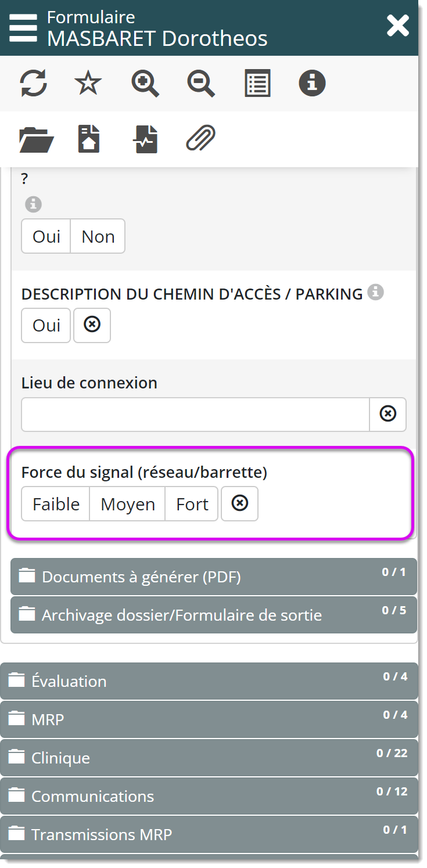Select Faible signal strength
This screenshot has width=427, height=868.
(x=56, y=504)
